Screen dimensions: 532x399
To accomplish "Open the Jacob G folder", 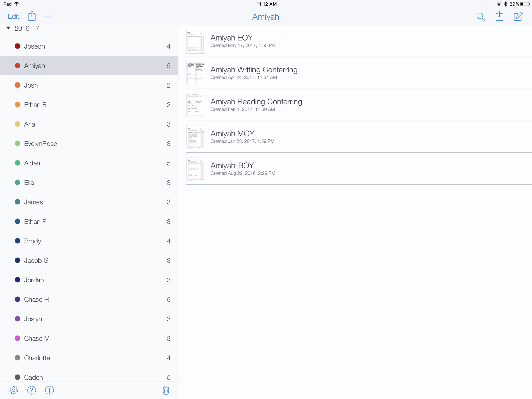I will (x=89, y=260).
